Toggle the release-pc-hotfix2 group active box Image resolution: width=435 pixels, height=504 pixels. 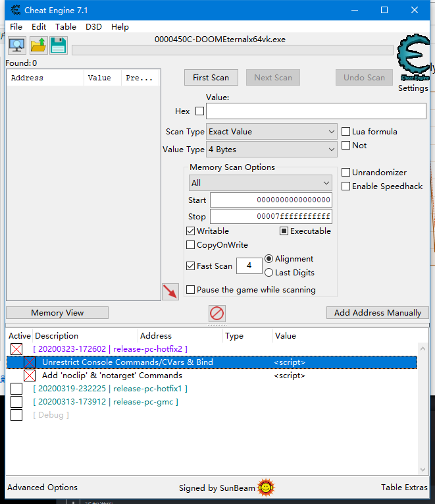[16, 349]
